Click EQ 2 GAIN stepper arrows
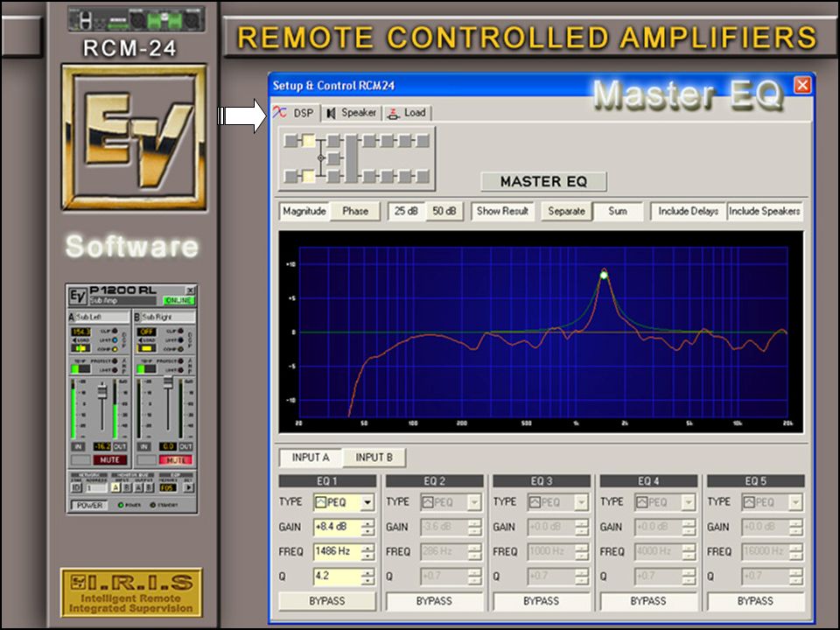The height and width of the screenshot is (630, 840). click(474, 527)
